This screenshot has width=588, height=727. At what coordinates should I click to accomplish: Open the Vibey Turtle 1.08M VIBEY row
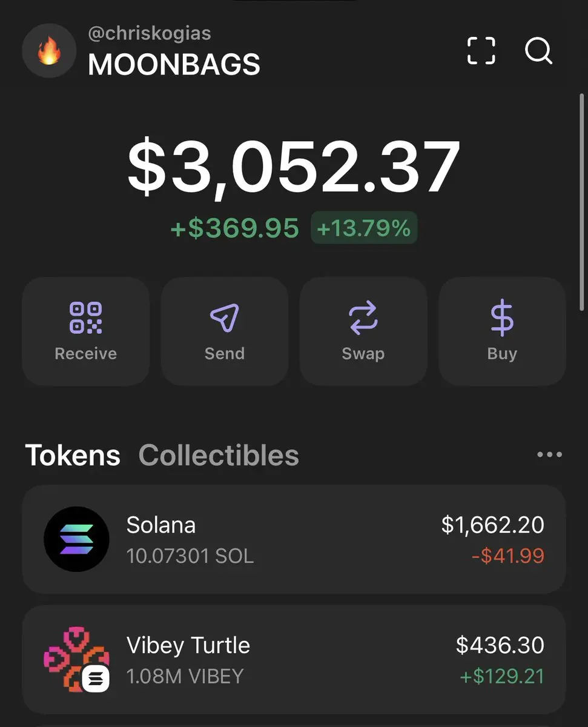click(x=294, y=660)
